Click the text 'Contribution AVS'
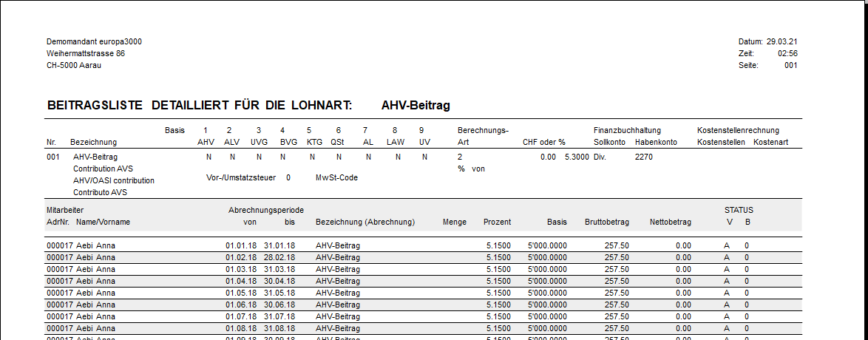The width and height of the screenshot is (868, 340). point(103,169)
